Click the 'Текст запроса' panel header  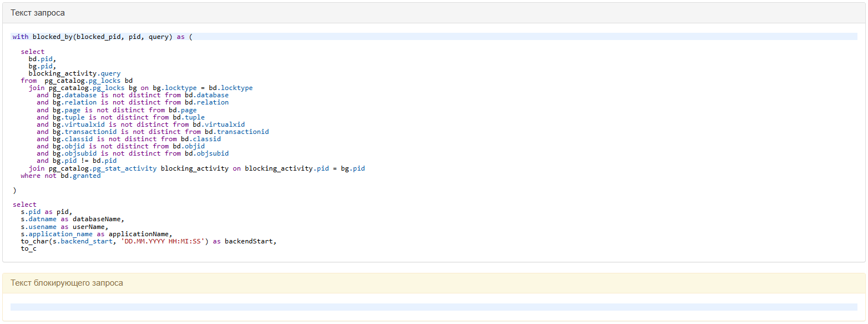click(x=433, y=13)
